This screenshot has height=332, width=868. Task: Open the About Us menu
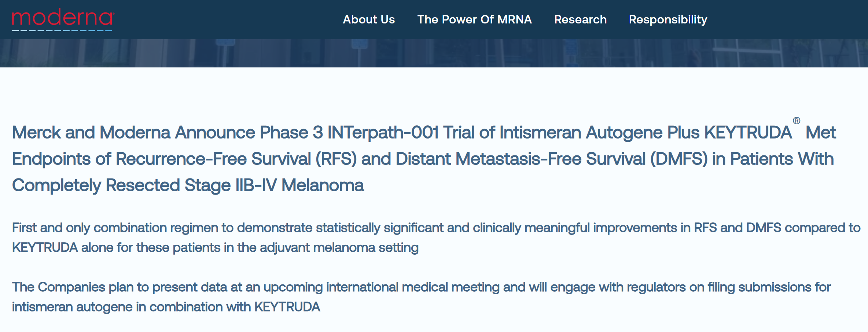(x=369, y=19)
